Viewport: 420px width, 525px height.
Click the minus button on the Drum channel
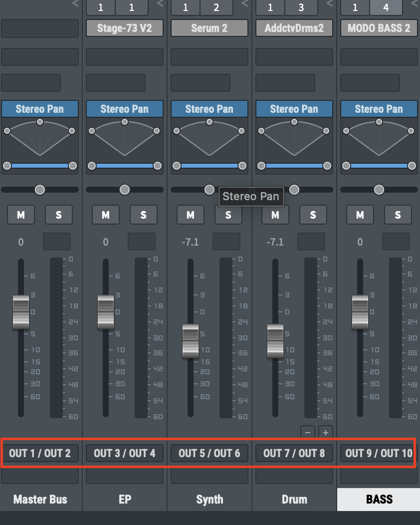point(308,432)
